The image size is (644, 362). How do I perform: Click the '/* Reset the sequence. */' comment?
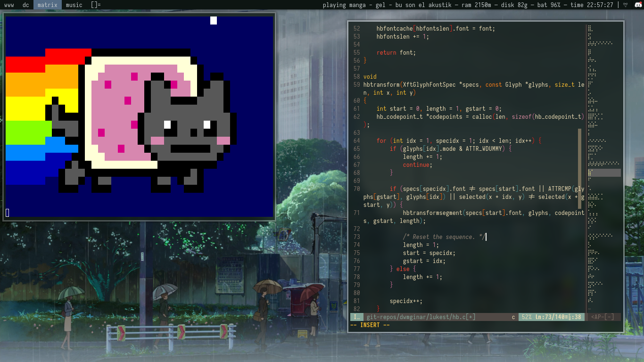point(444,237)
